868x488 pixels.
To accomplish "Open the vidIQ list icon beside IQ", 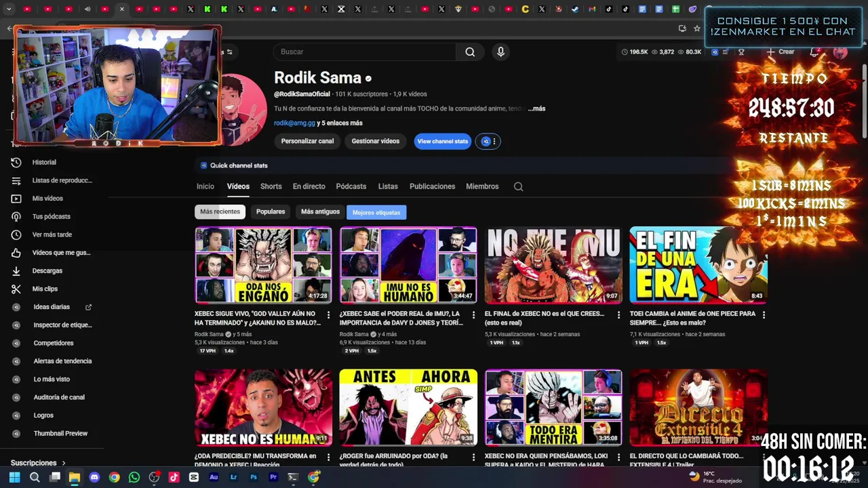I will coord(726,52).
